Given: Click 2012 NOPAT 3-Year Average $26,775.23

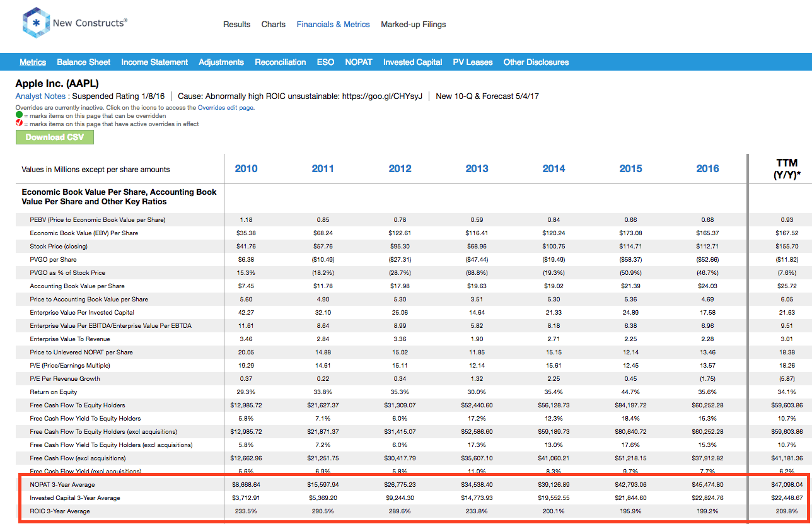Looking at the screenshot, I should 400,485.
